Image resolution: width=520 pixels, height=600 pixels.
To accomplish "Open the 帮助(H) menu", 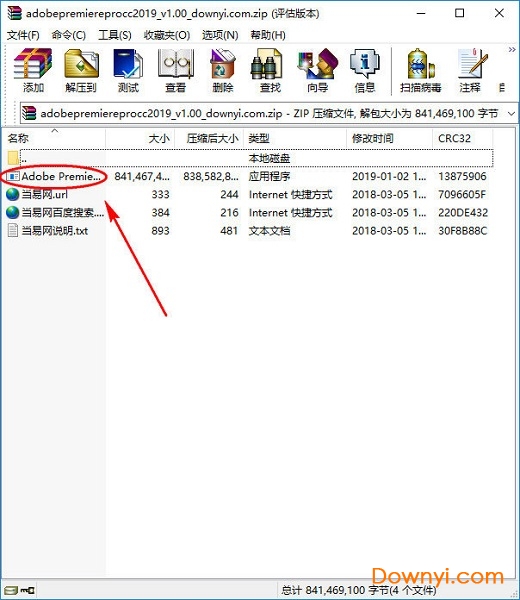I will click(268, 35).
